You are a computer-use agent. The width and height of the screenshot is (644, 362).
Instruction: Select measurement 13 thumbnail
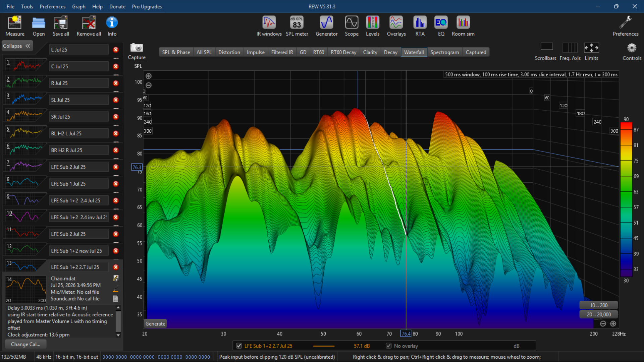(x=25, y=265)
